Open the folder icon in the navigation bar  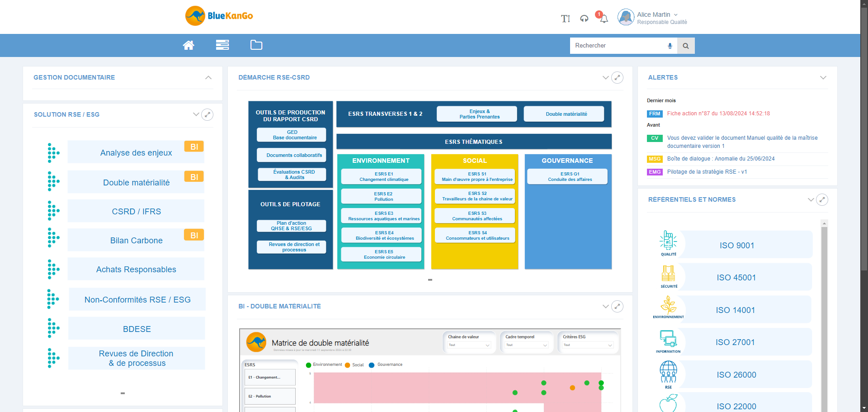pyautogui.click(x=256, y=45)
